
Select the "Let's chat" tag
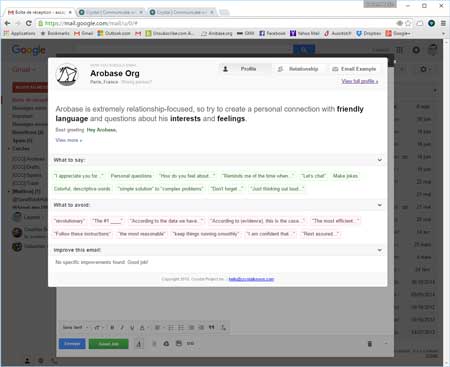[313, 176]
